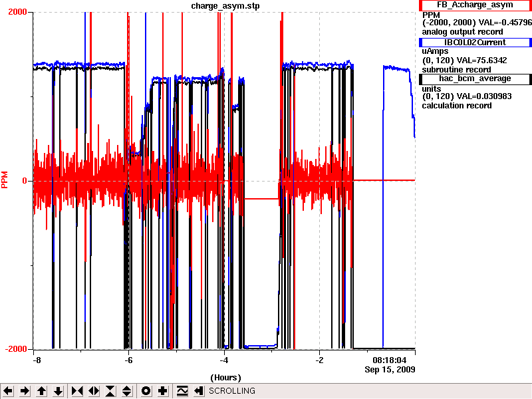Image resolution: width=532 pixels, height=399 pixels.
Task: Click the -6 tick label on the time axis
Action: [x=128, y=360]
